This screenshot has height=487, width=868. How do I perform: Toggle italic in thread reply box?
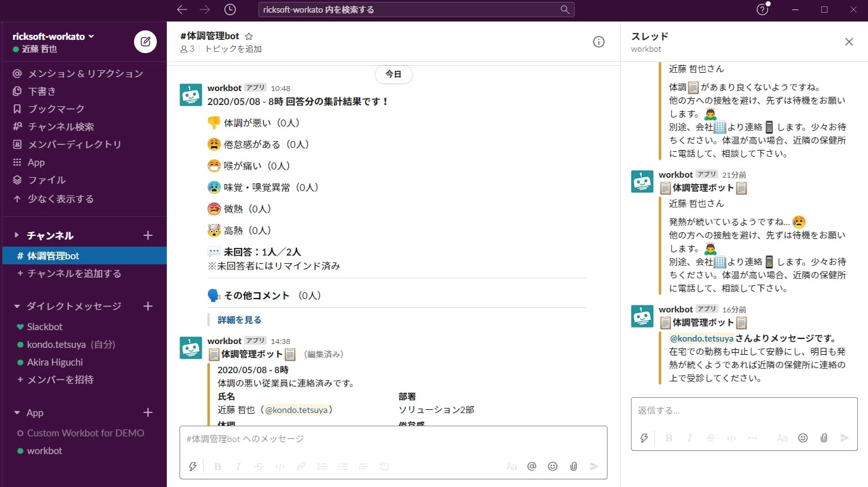click(x=690, y=438)
